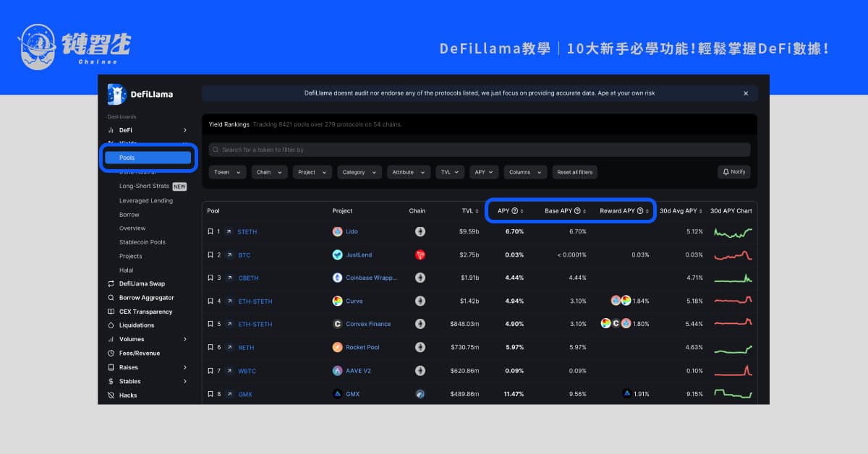Open the arrow link icon beside WBTC

229,371
